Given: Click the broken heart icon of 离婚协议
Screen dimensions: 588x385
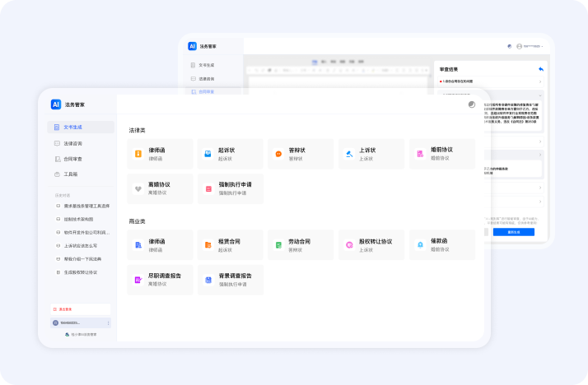Looking at the screenshot, I should pos(138,188).
